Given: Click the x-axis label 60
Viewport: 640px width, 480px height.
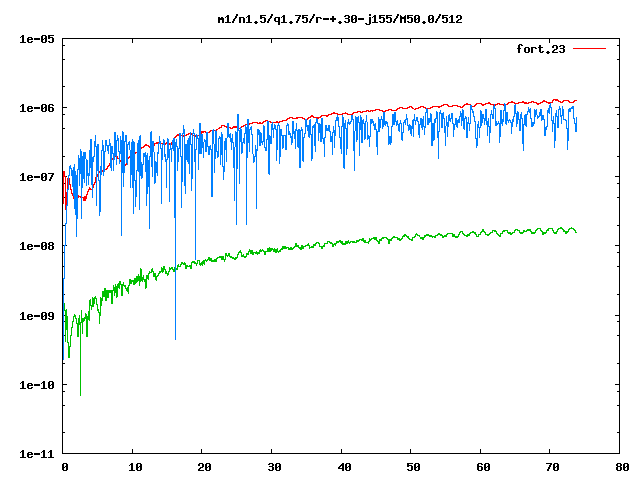Looking at the screenshot, I should [x=483, y=467].
